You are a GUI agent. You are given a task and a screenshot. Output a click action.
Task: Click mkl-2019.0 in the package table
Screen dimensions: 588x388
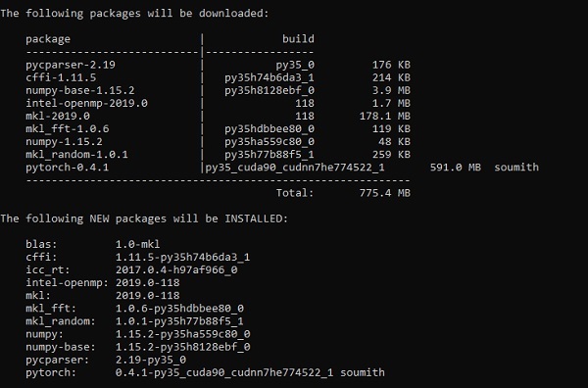pyautogui.click(x=58, y=116)
